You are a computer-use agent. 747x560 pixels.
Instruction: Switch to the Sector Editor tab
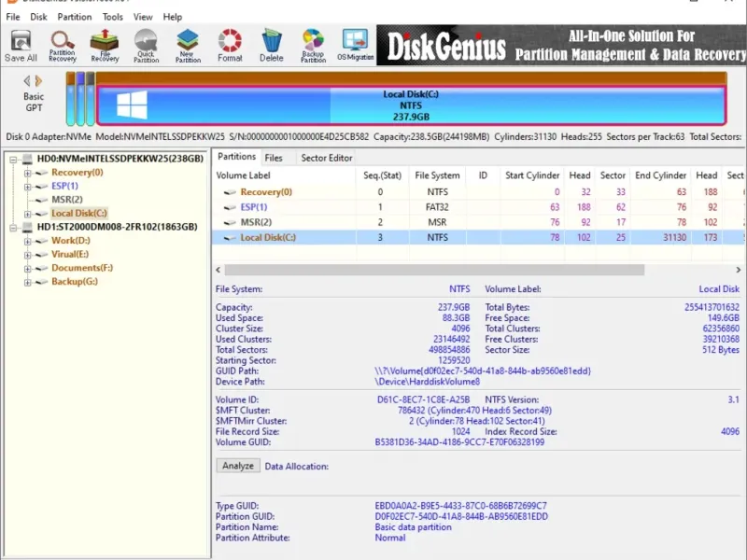[326, 158]
